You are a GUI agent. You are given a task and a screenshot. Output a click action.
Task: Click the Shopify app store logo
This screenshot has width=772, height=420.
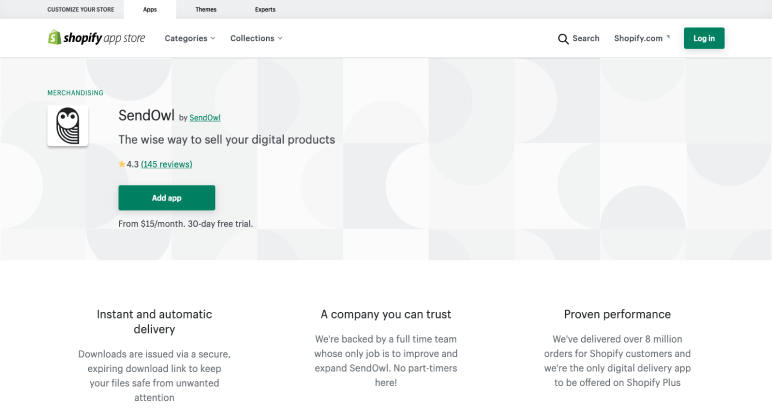tap(96, 38)
